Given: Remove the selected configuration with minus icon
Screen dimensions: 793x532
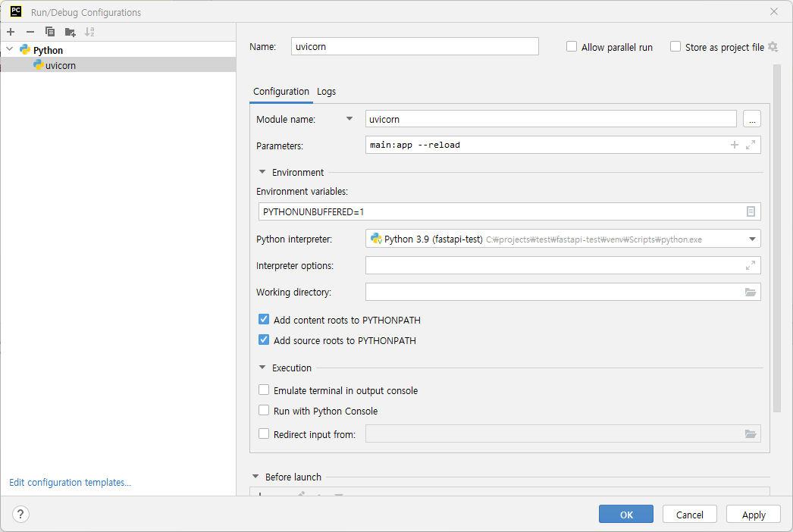Looking at the screenshot, I should (30, 32).
